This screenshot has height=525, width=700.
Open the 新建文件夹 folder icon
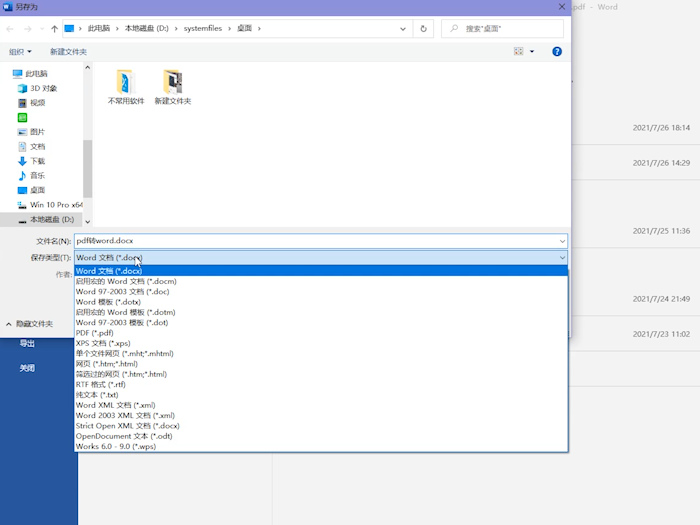click(x=172, y=87)
